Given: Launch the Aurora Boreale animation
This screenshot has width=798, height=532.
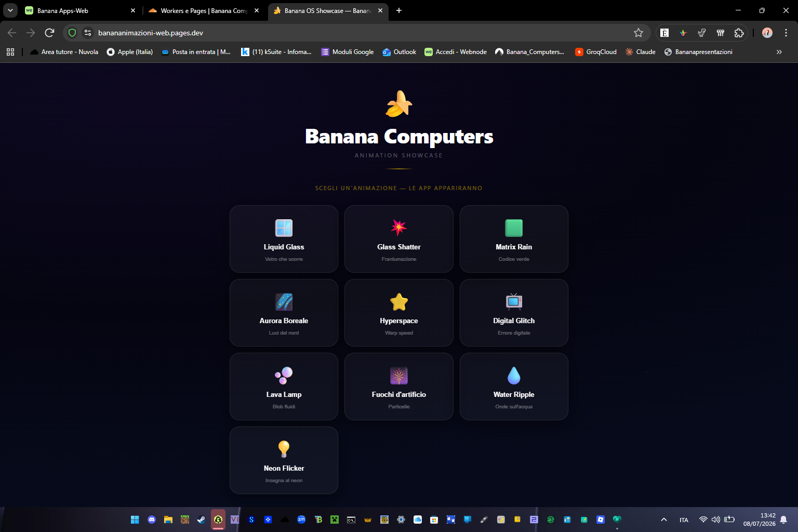Looking at the screenshot, I should 284,313.
